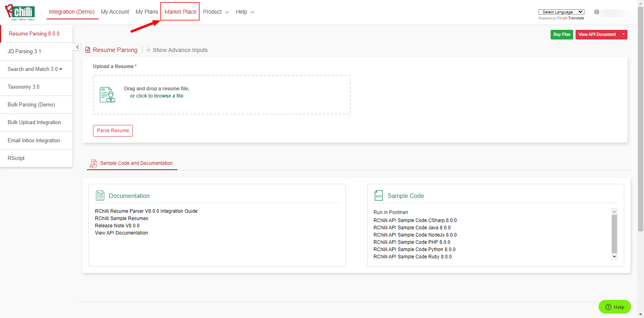Open RChilli API Sample Code Python 8.0.0
Viewport: 644px width, 318px height.
tap(415, 249)
